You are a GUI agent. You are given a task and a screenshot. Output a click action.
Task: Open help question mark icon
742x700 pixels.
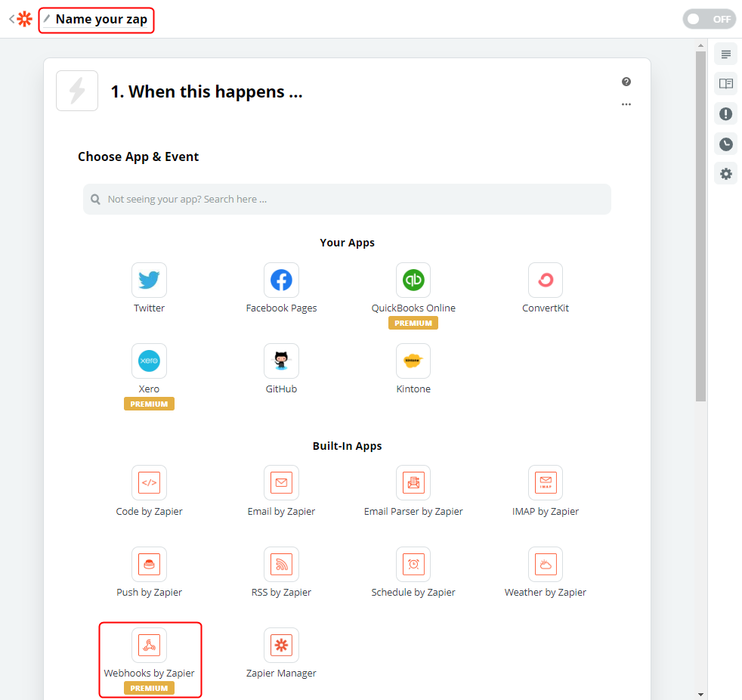coord(626,82)
